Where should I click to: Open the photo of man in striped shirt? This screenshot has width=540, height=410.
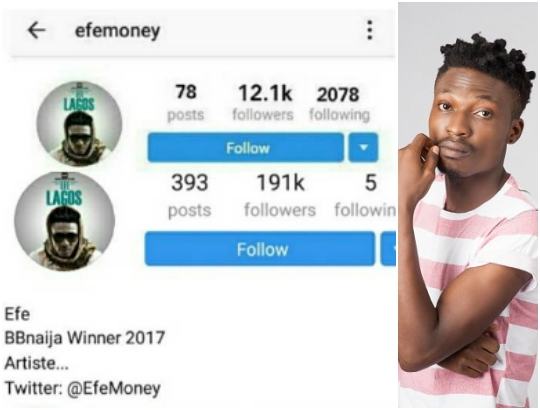point(468,205)
